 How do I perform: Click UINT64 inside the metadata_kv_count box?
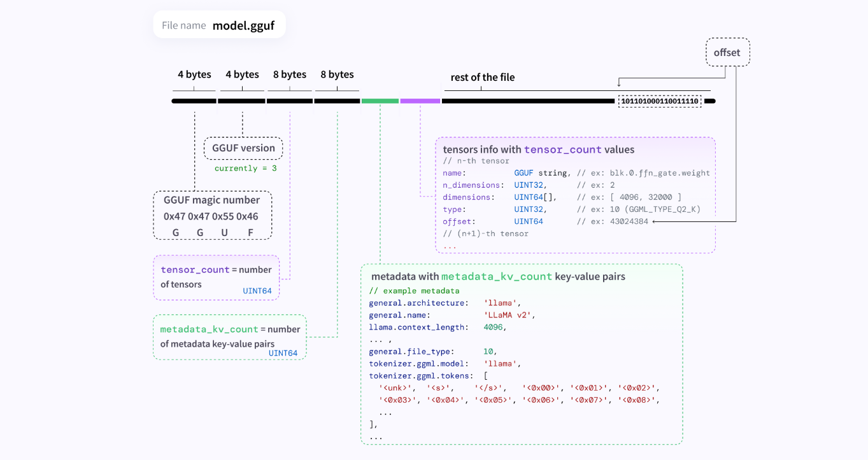[x=283, y=353]
